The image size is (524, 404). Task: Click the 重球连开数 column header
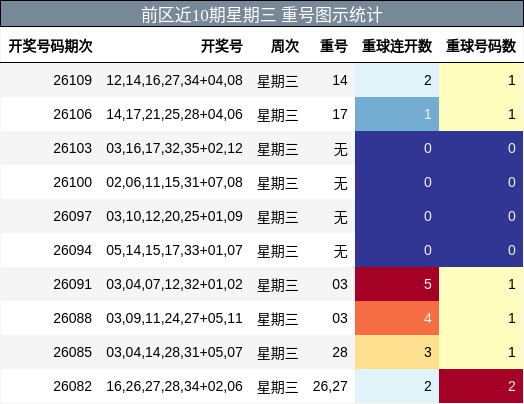(x=397, y=46)
